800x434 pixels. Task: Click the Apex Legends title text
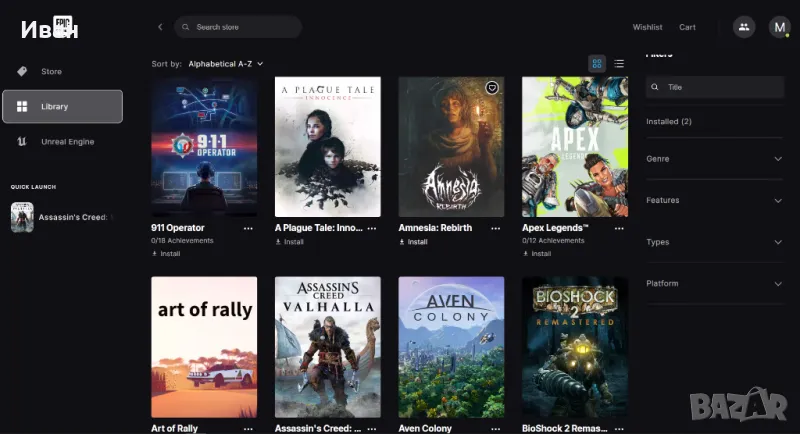pyautogui.click(x=555, y=228)
